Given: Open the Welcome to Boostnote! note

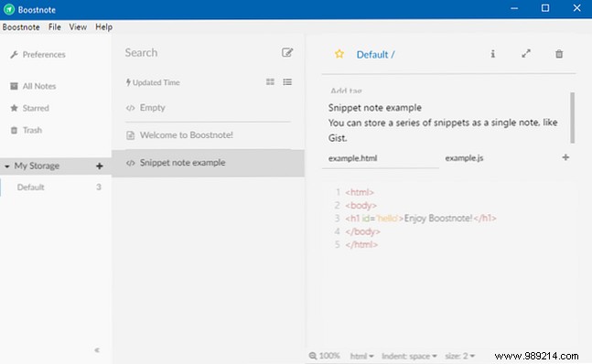Looking at the screenshot, I should click(208, 135).
